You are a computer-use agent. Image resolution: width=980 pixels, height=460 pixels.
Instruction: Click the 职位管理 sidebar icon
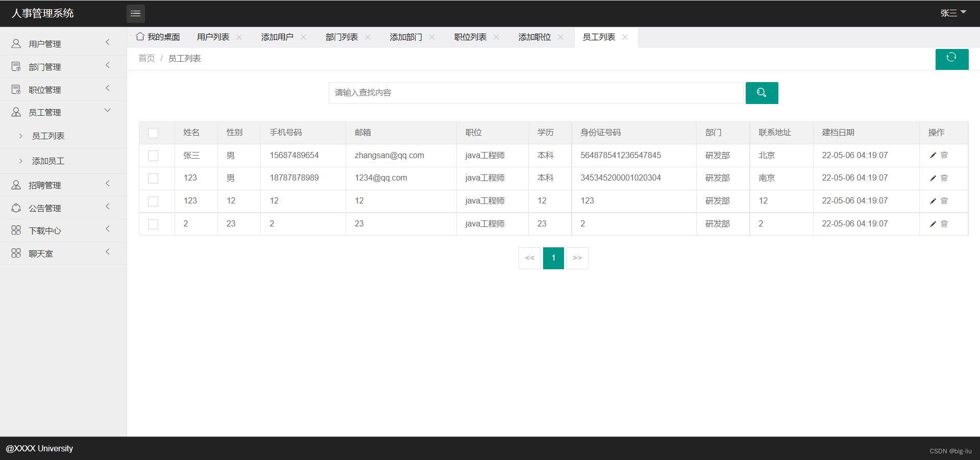16,90
